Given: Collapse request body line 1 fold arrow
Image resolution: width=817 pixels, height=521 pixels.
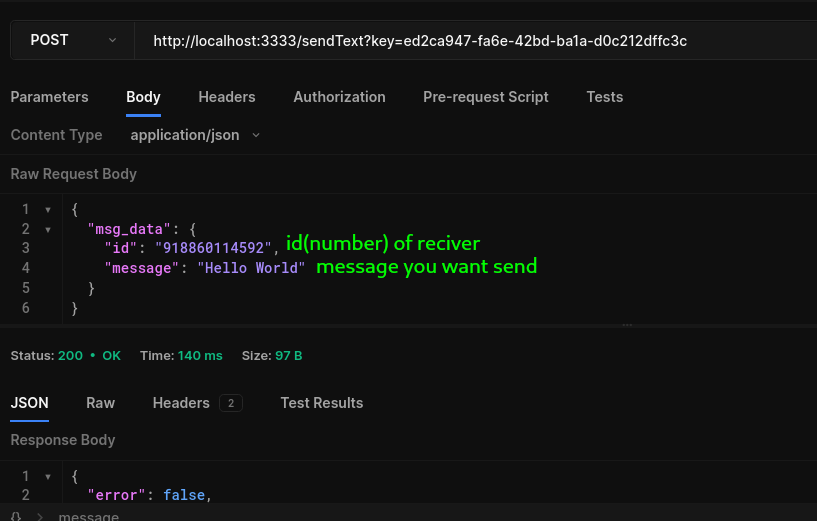Looking at the screenshot, I should click(x=48, y=210).
